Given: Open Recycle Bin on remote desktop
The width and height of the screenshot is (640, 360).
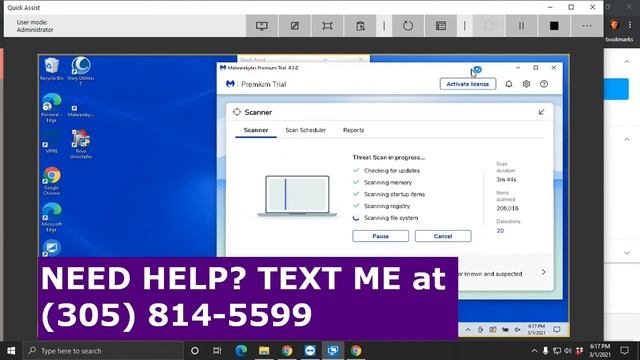Looking at the screenshot, I should (x=52, y=69).
